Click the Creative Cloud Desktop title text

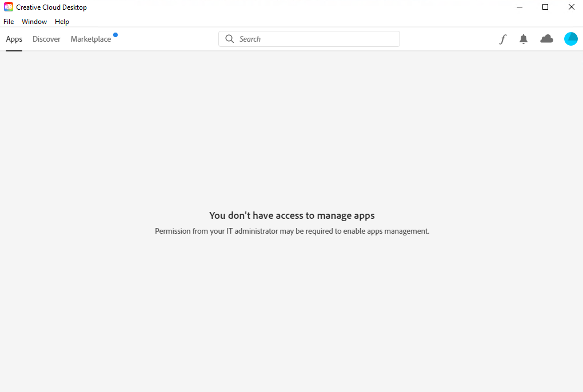(x=51, y=7)
